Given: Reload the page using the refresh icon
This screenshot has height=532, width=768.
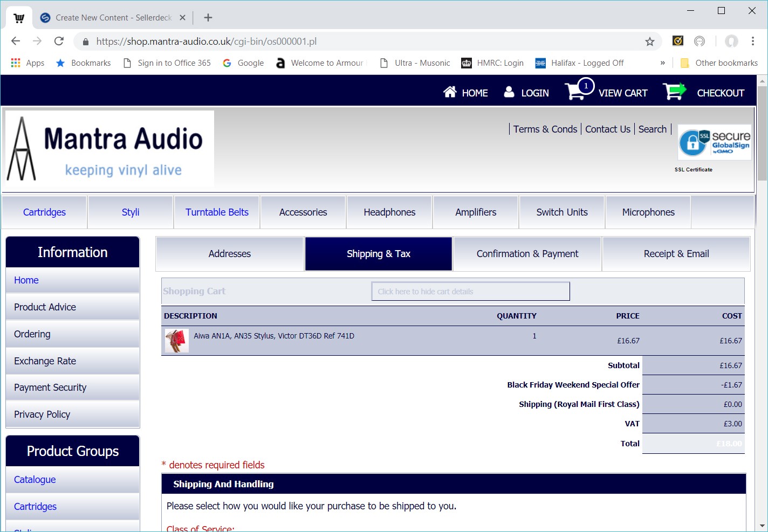Looking at the screenshot, I should pyautogui.click(x=59, y=42).
